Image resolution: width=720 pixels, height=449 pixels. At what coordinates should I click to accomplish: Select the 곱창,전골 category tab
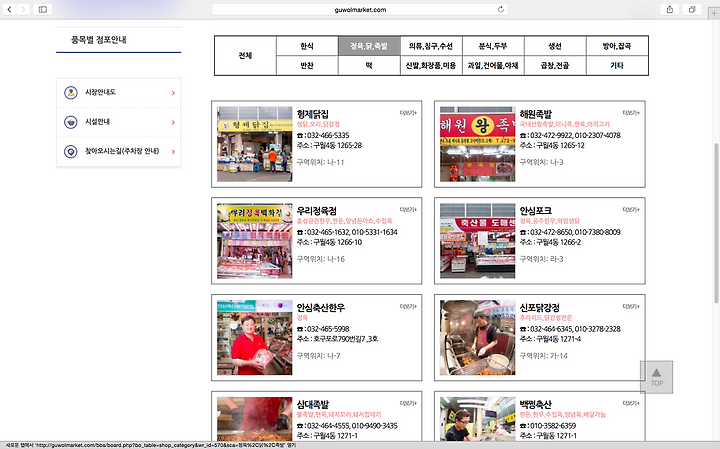(555, 65)
